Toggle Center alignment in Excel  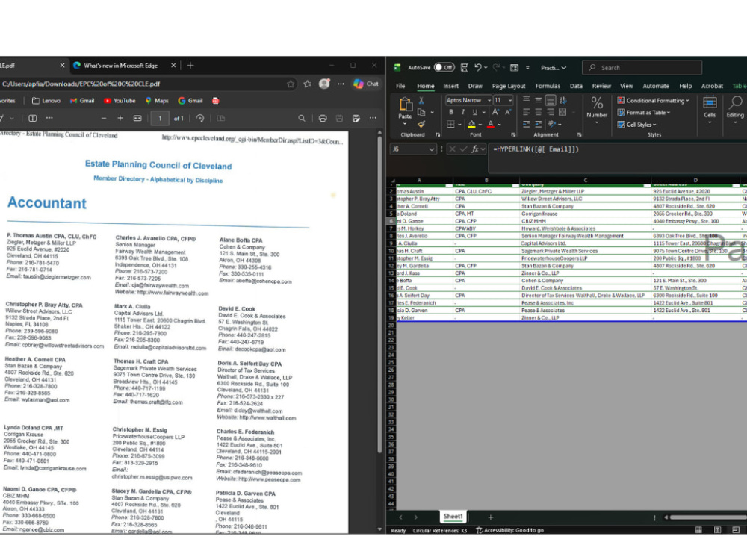pyautogui.click(x=539, y=113)
